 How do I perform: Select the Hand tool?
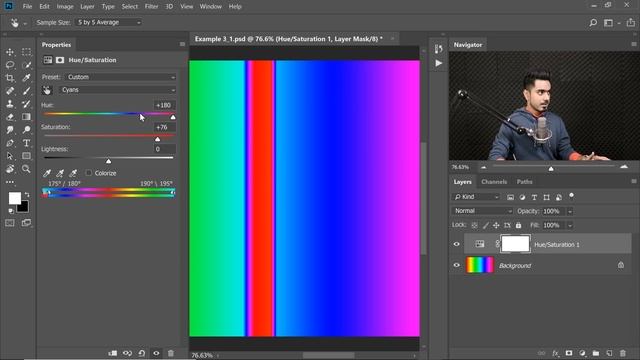[x=10, y=169]
